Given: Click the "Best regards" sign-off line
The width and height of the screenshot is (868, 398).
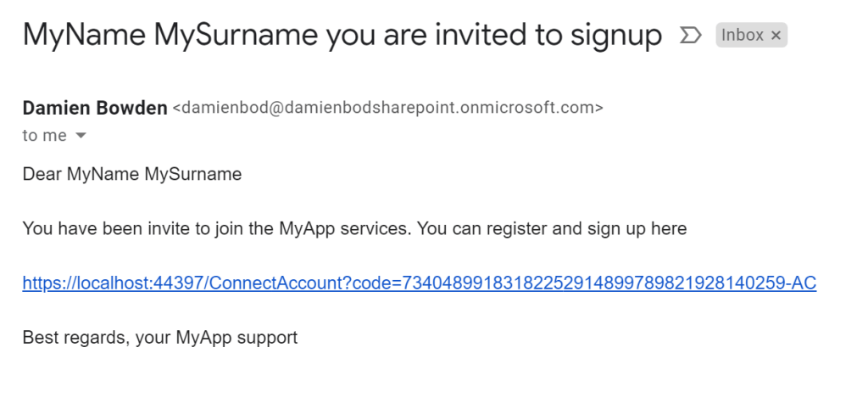Looking at the screenshot, I should pyautogui.click(x=160, y=338).
